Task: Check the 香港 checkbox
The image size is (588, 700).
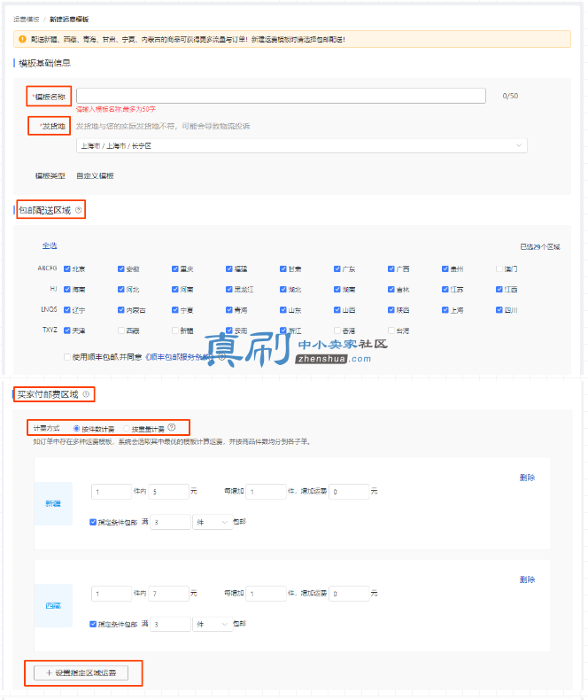Action: point(337,331)
